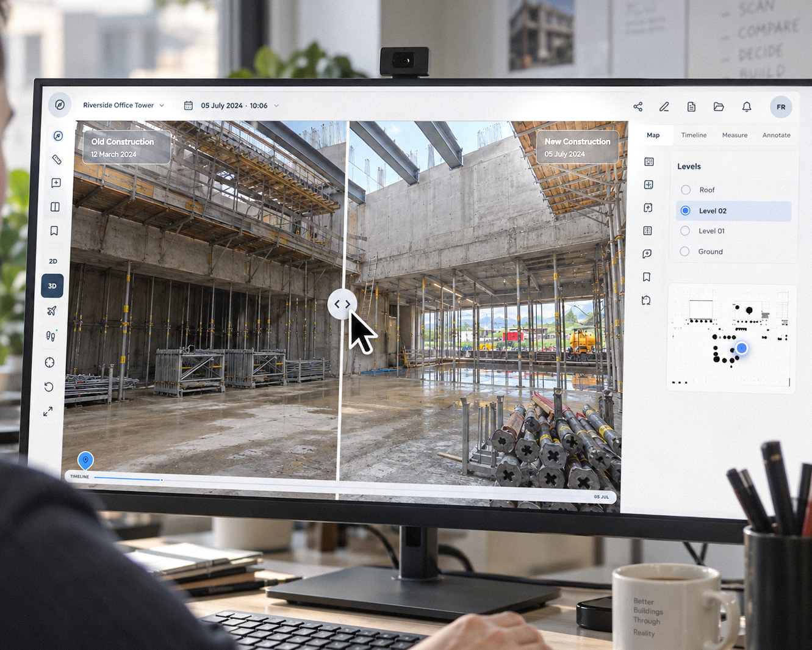812x650 pixels.
Task: Click the bookmark icon beside the Levels panel
Action: 647,277
